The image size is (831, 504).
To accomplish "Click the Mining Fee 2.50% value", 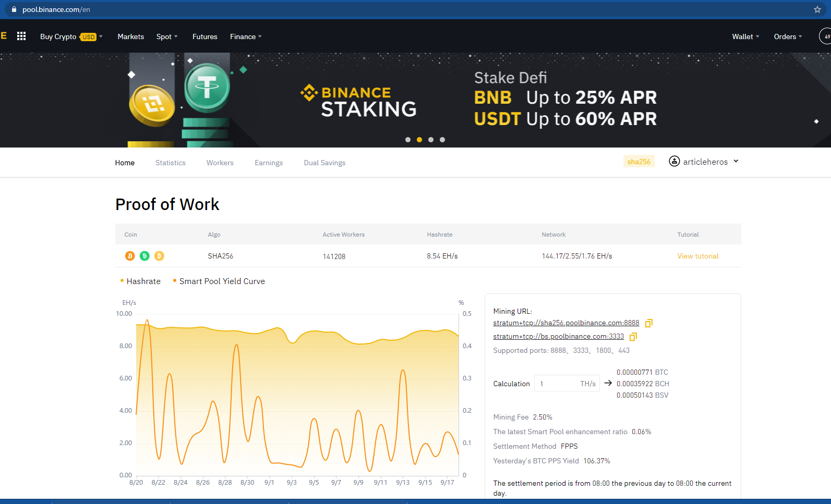I will [x=543, y=417].
